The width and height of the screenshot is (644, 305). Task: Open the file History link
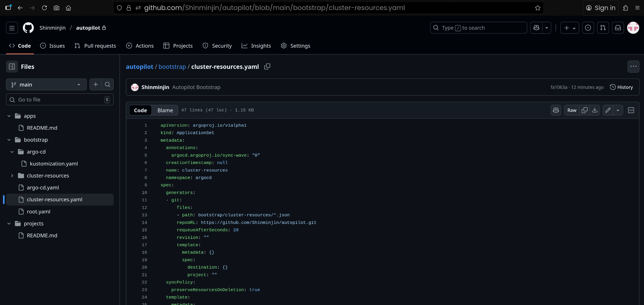tap(621, 87)
